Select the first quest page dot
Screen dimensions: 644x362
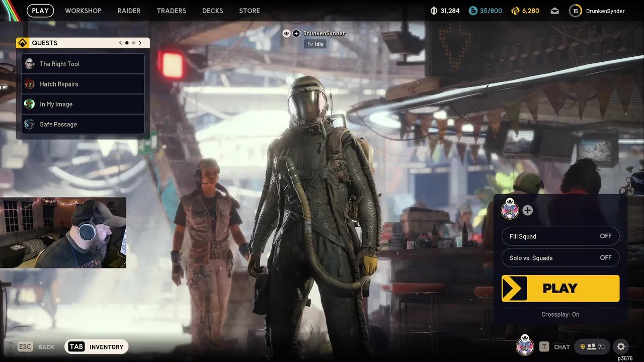(127, 43)
